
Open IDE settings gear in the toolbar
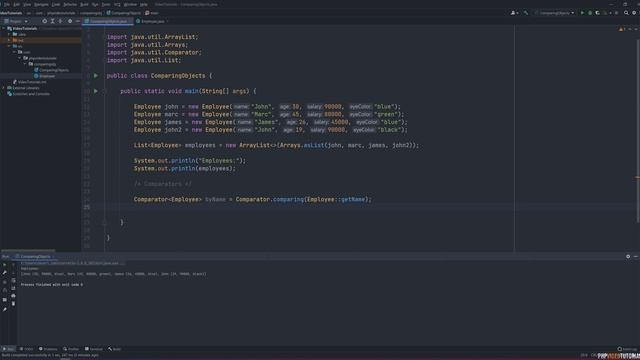coord(634,13)
